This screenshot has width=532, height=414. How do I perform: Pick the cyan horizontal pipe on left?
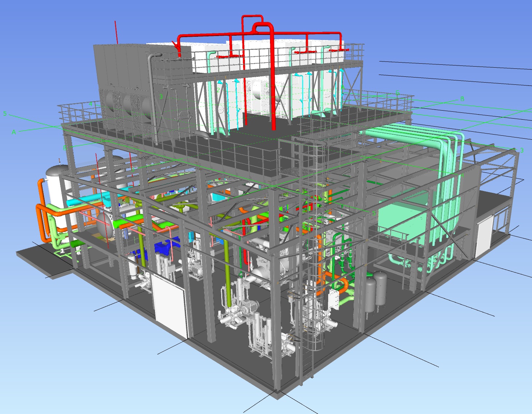tap(87, 200)
